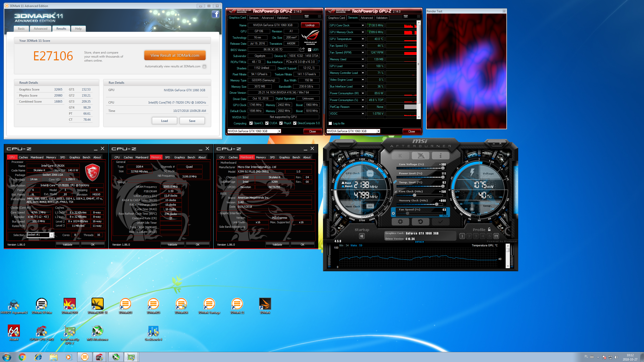The height and width of the screenshot is (362, 644).
Task: Save Afterburner profile with floppy icon
Action: pyautogui.click(x=496, y=236)
